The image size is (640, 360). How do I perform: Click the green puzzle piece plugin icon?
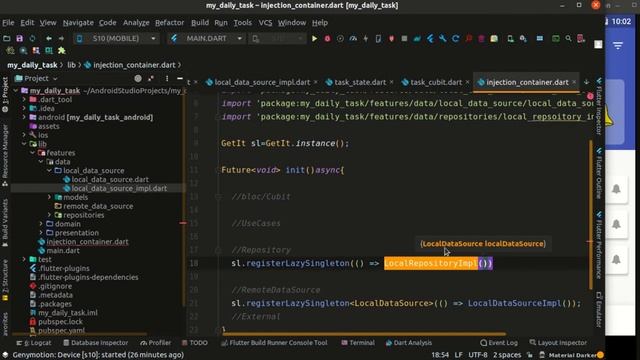(62, 51)
